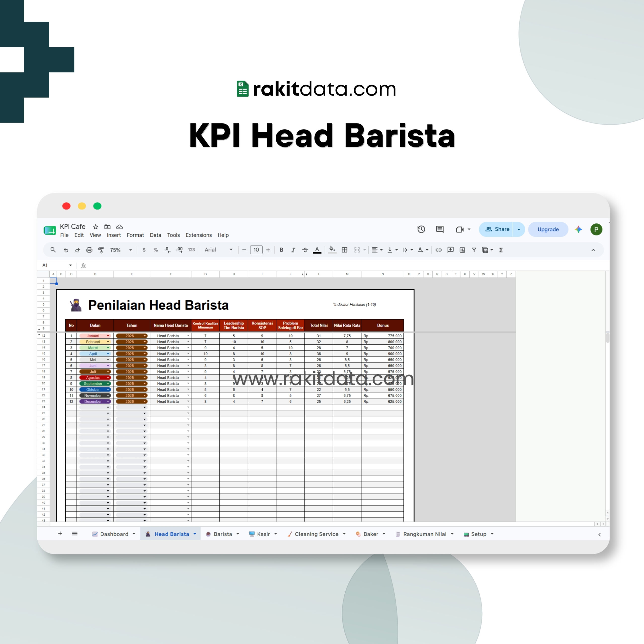644x644 pixels.
Task: Click the 900.000 bonus cell
Action: click(382, 354)
